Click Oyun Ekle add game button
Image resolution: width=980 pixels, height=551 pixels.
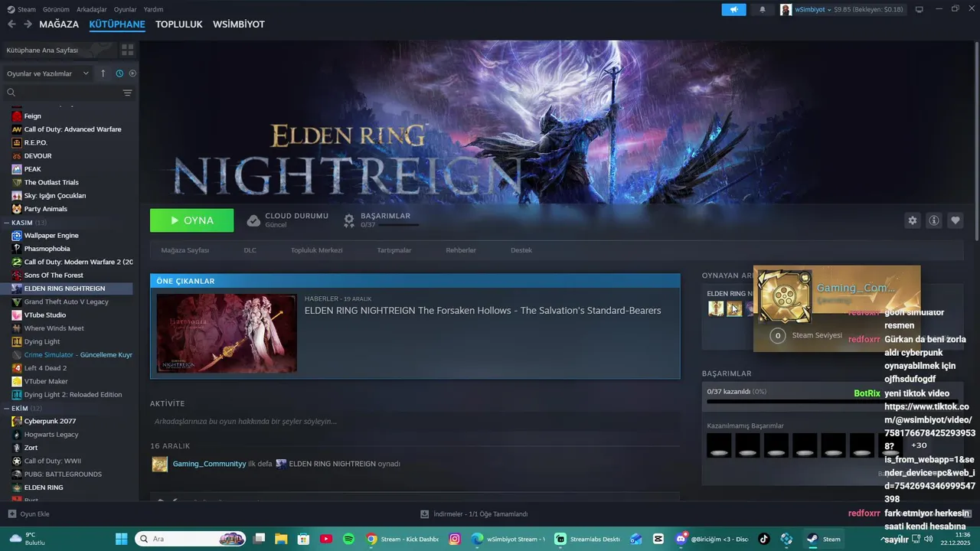28,514
